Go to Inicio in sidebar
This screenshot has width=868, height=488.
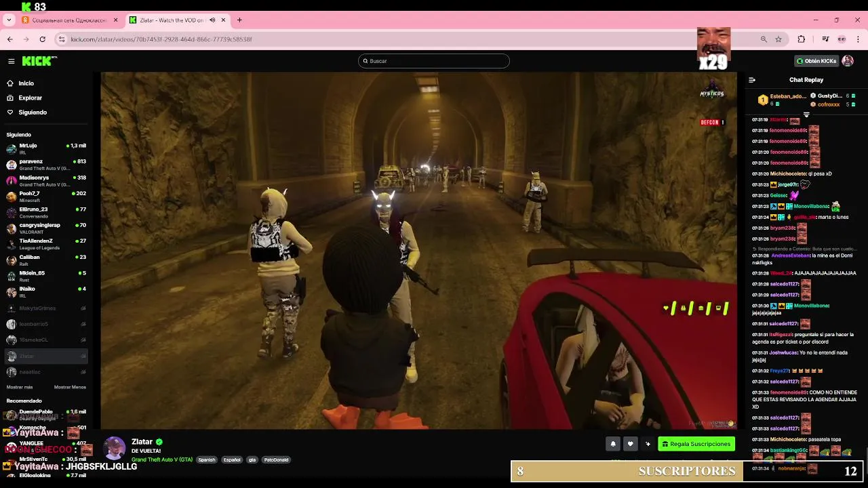26,83
